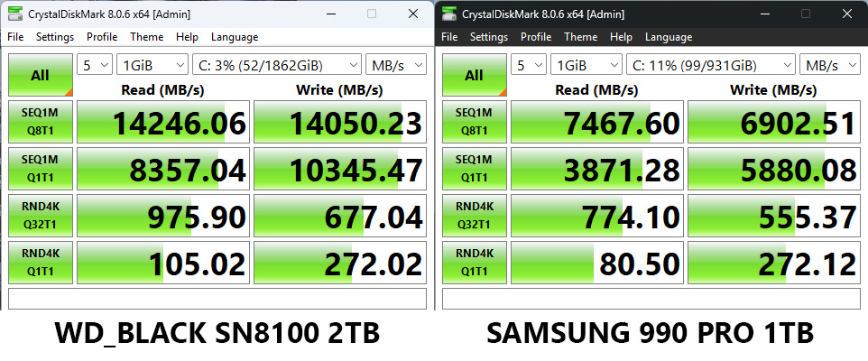Click the 975.90 read result
The height and width of the screenshot is (361, 868).
pyautogui.click(x=163, y=217)
